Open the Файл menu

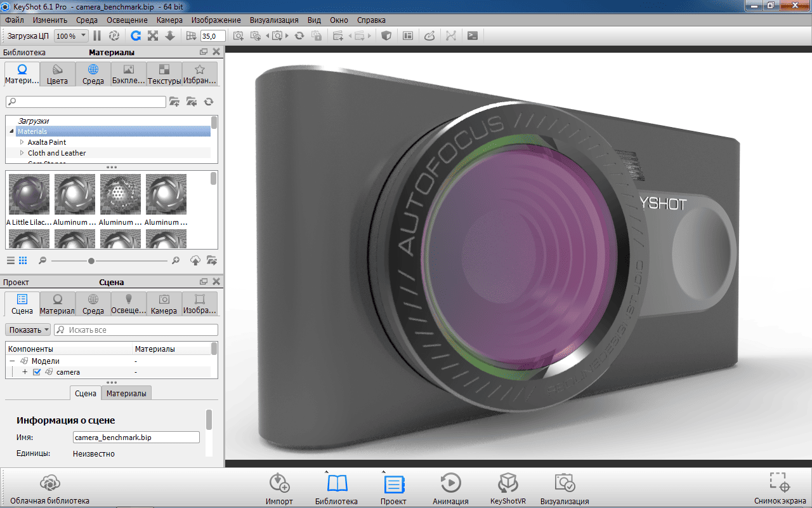click(14, 20)
